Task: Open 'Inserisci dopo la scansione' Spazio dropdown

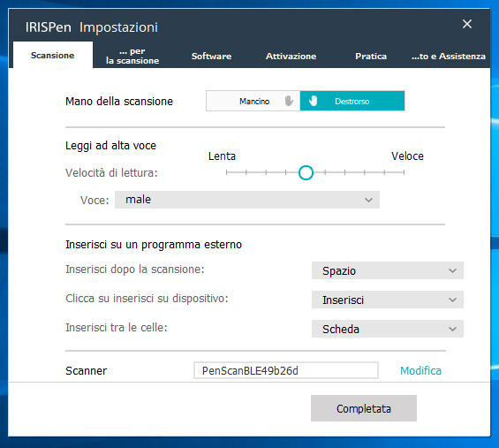Action: pos(388,270)
